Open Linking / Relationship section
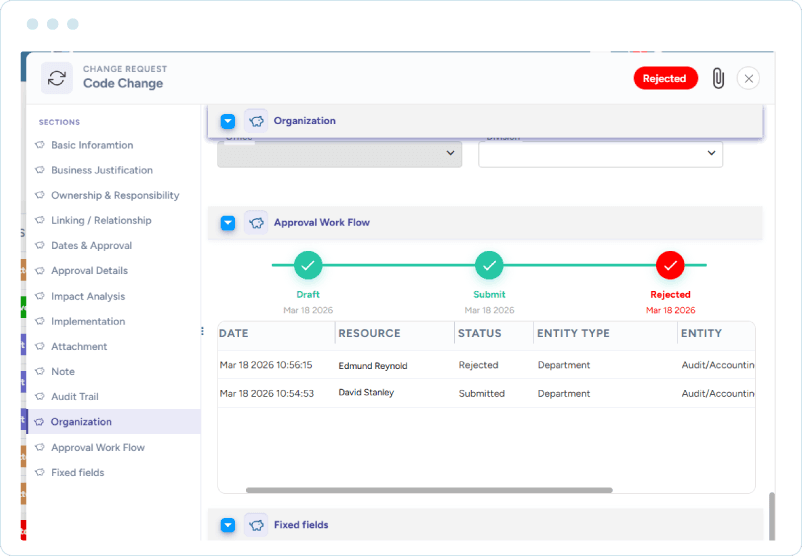This screenshot has width=802, height=556. tap(101, 220)
